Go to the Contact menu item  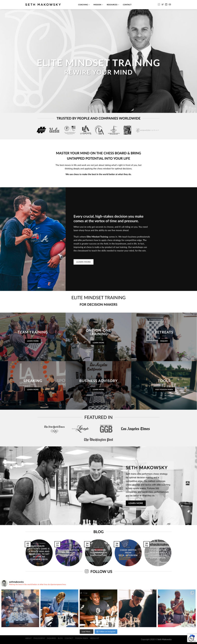click(127, 5)
